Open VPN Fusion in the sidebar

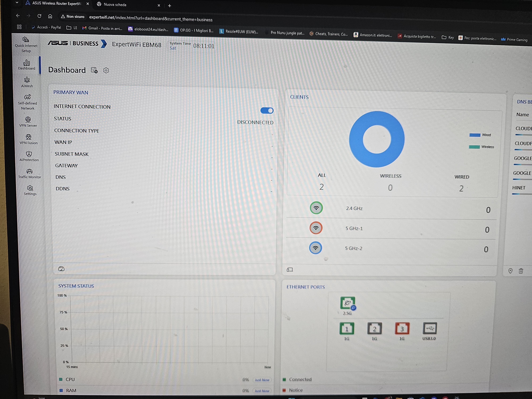[x=28, y=139]
